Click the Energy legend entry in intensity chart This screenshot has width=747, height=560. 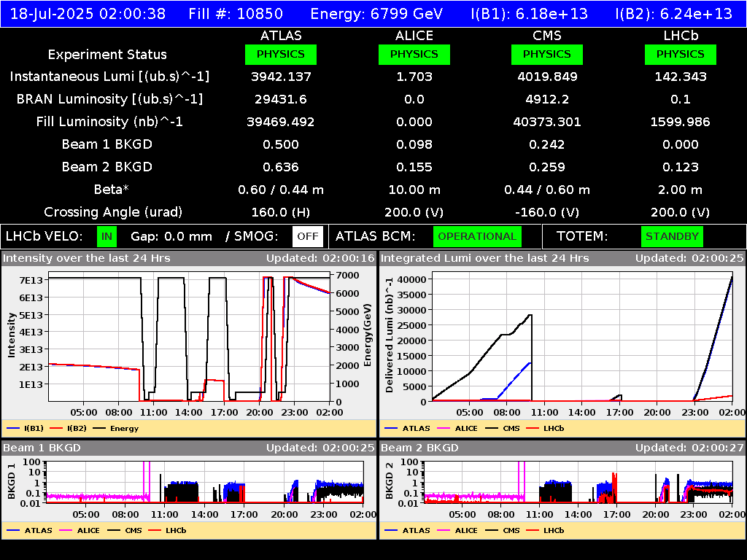point(116,429)
